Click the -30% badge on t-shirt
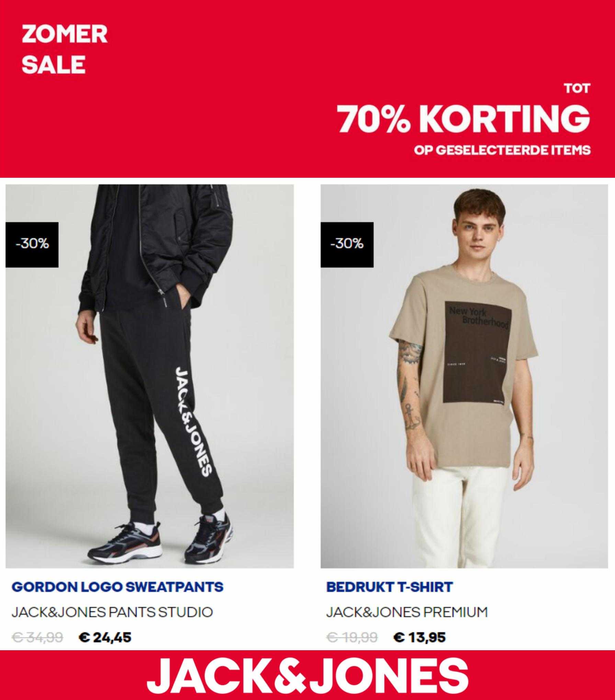 [x=347, y=245]
